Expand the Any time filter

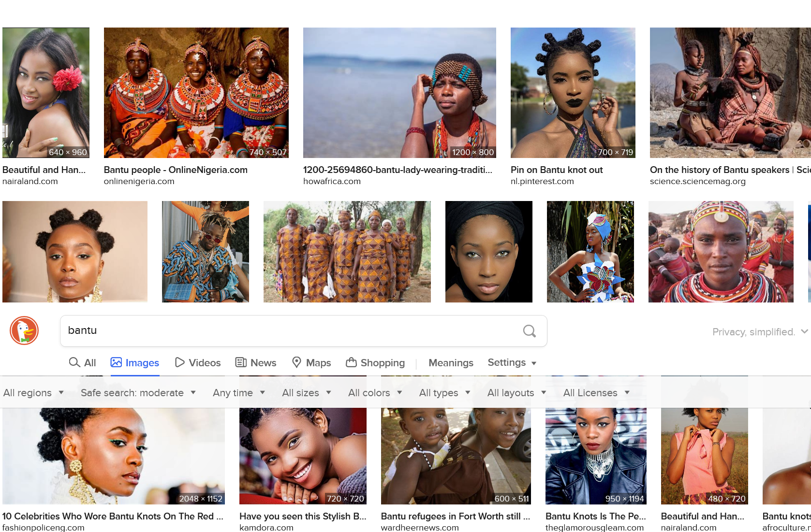[239, 392]
